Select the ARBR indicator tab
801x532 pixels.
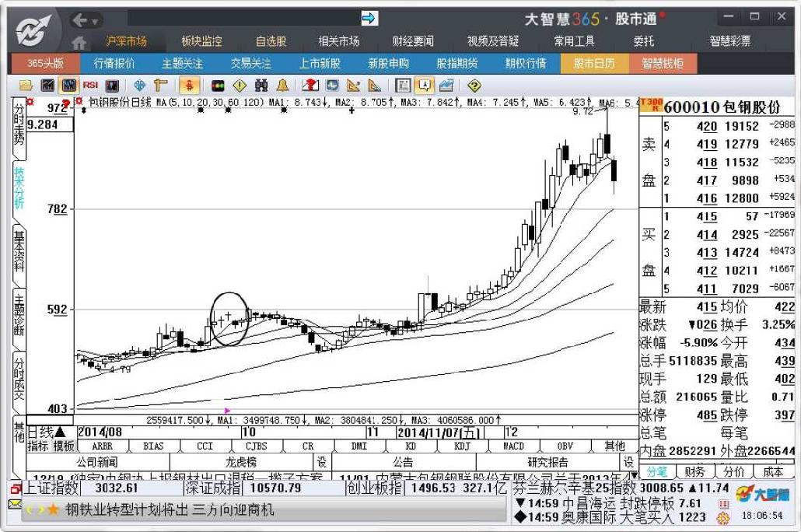pos(102,446)
